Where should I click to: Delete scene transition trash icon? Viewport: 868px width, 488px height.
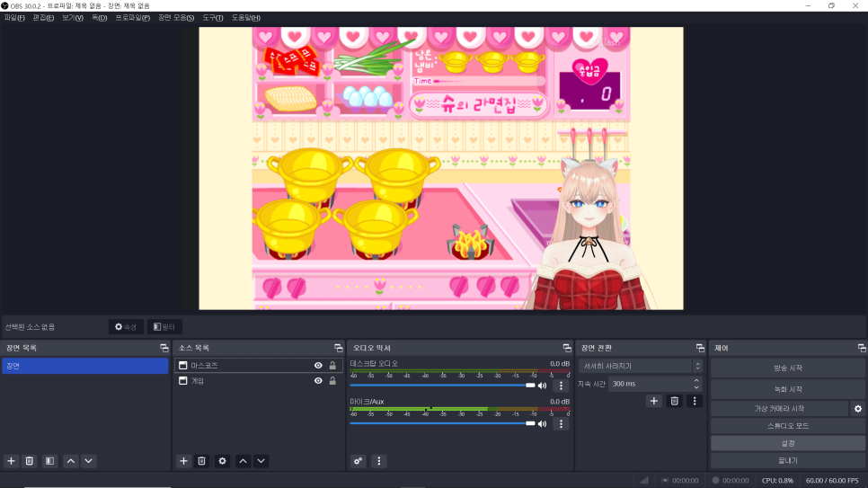pyautogui.click(x=674, y=401)
